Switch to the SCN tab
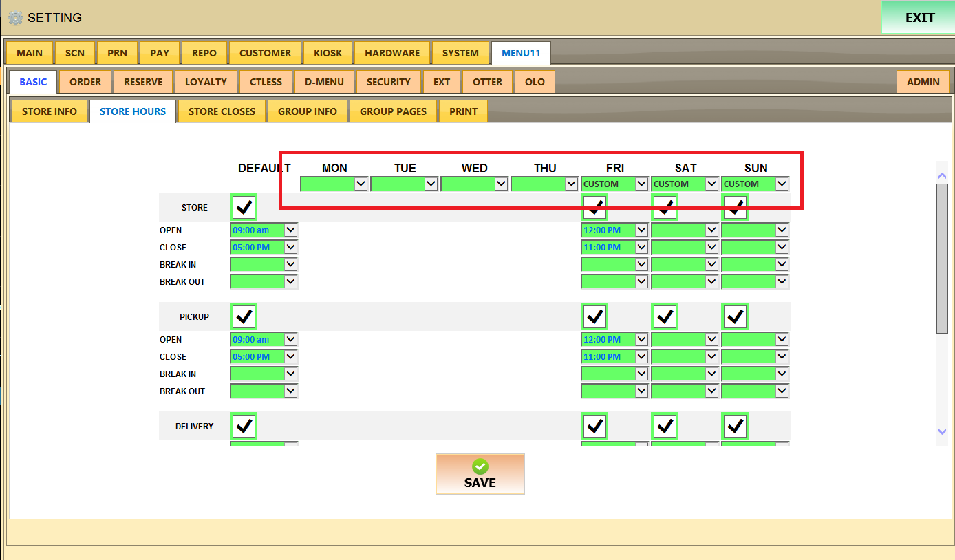The image size is (955, 560). [x=75, y=53]
